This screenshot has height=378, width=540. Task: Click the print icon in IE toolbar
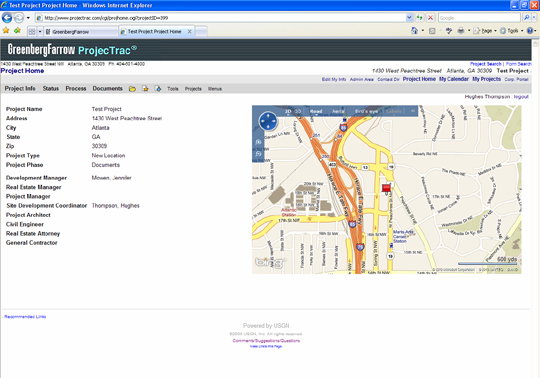coord(460,31)
